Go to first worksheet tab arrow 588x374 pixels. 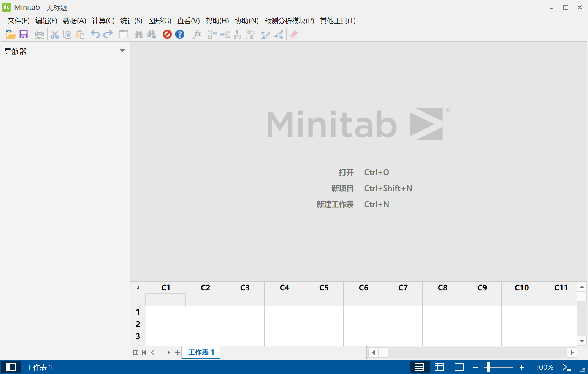point(144,352)
